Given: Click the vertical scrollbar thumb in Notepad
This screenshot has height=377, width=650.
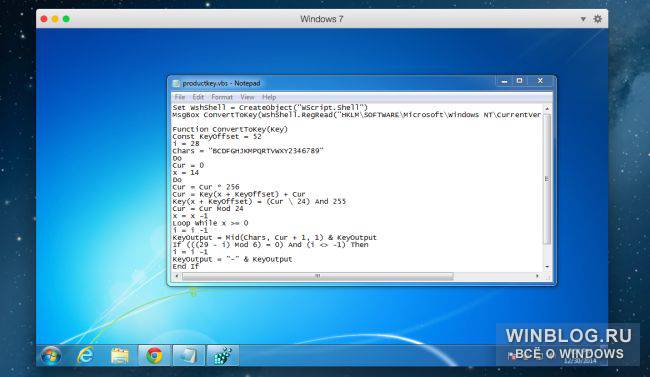Looking at the screenshot, I should (x=547, y=179).
